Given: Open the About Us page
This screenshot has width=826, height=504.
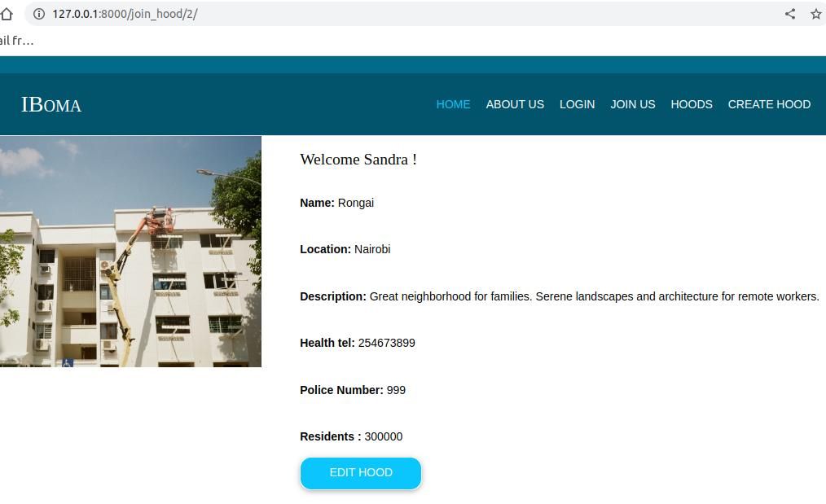Looking at the screenshot, I should tap(515, 104).
